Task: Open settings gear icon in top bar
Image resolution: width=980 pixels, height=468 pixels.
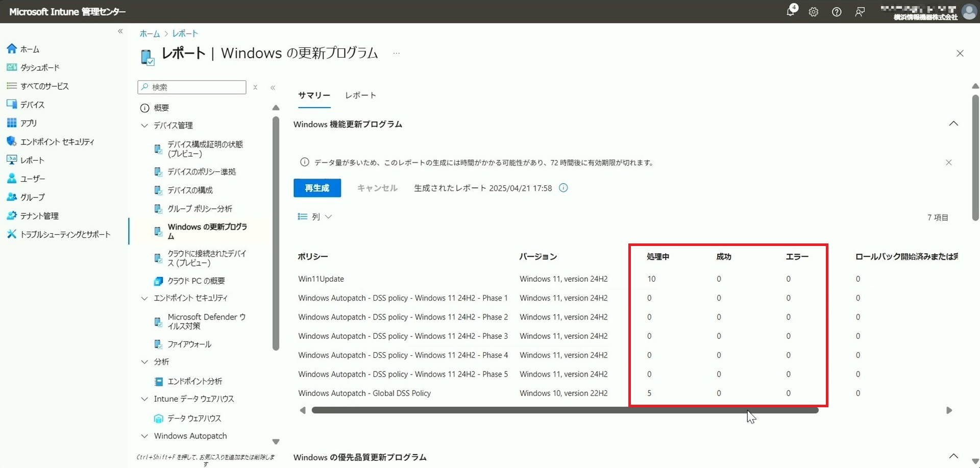Action: [814, 12]
